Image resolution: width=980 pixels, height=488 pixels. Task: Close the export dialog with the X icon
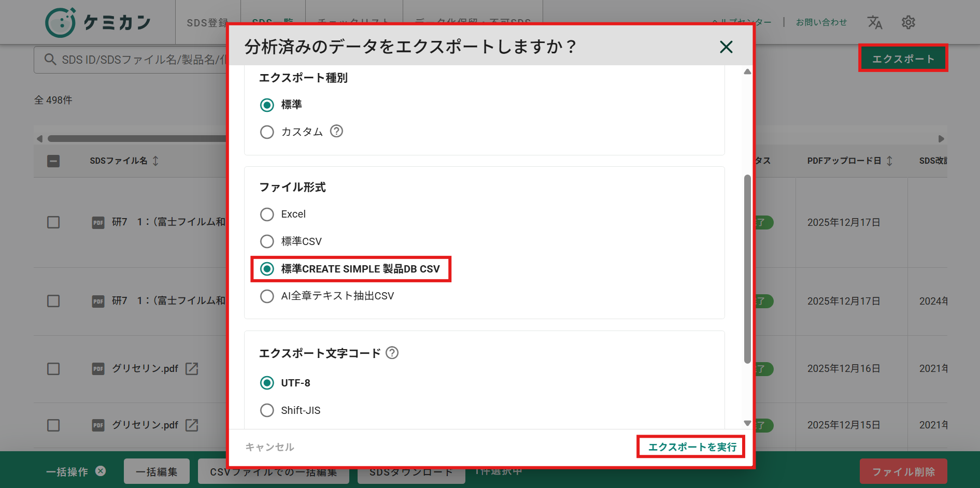click(x=726, y=47)
